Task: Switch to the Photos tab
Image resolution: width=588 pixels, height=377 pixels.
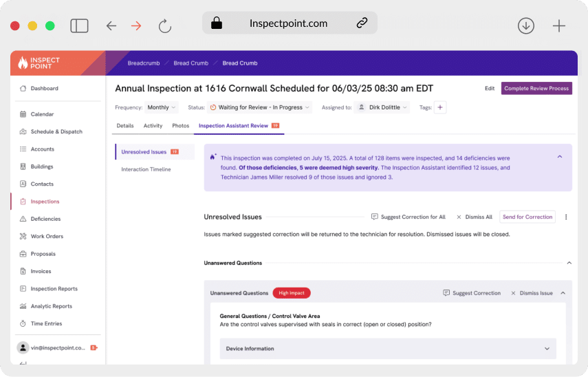Action: 180,126
